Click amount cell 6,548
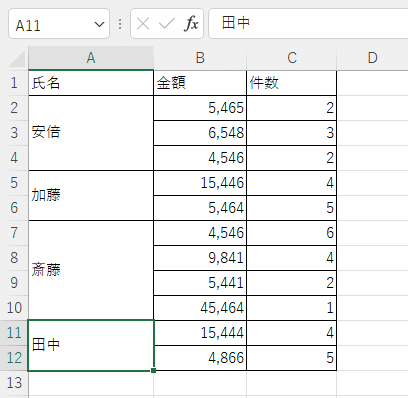408x398 pixels. coord(200,133)
